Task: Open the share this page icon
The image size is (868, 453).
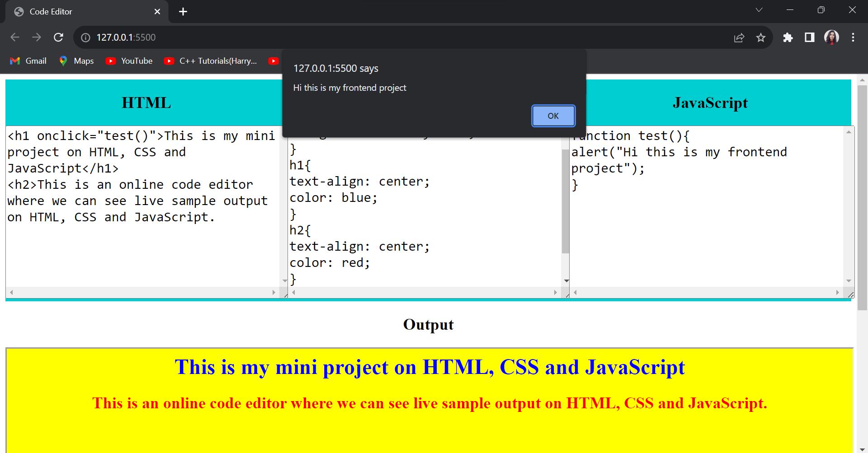Action: (x=739, y=37)
